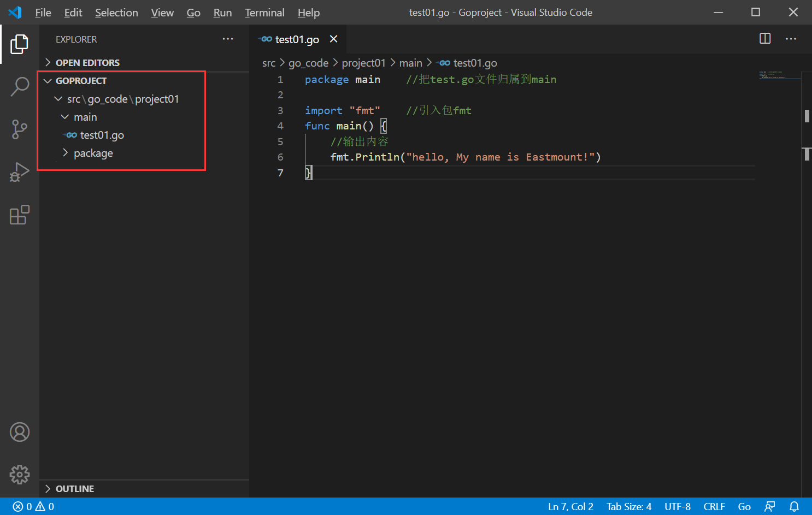This screenshot has height=515, width=812.
Task: Click 'import "fmt"' on line 3
Action: [x=342, y=111]
